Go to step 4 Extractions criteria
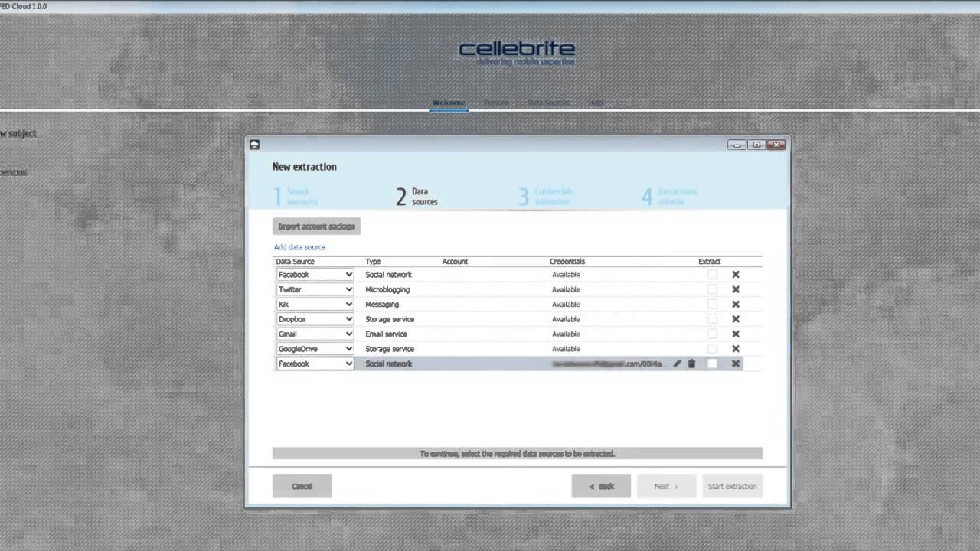Screen dimensions: 980x551 [x=669, y=197]
